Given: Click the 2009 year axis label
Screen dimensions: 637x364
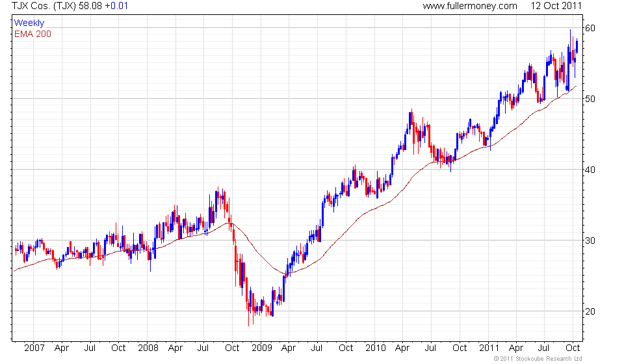Looking at the screenshot, I should 261,348.
